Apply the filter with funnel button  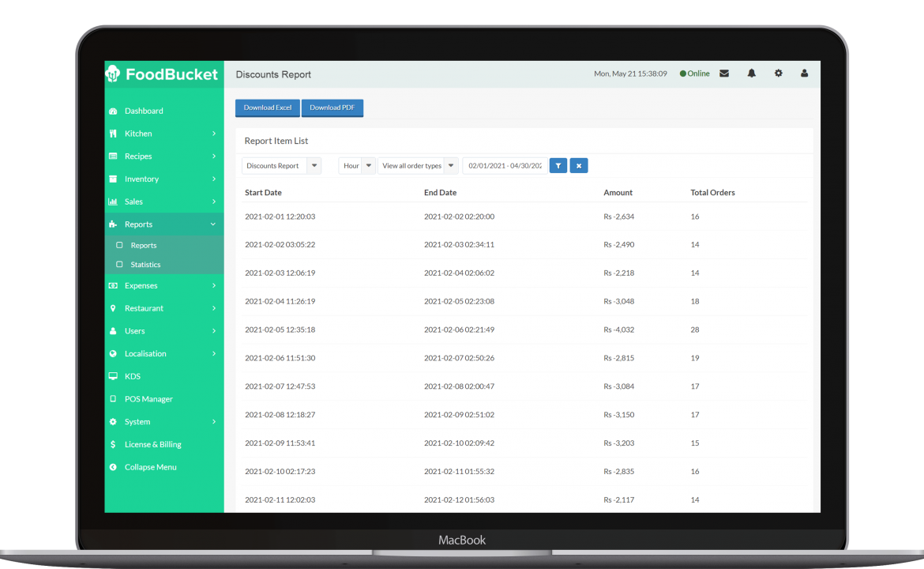click(x=558, y=166)
